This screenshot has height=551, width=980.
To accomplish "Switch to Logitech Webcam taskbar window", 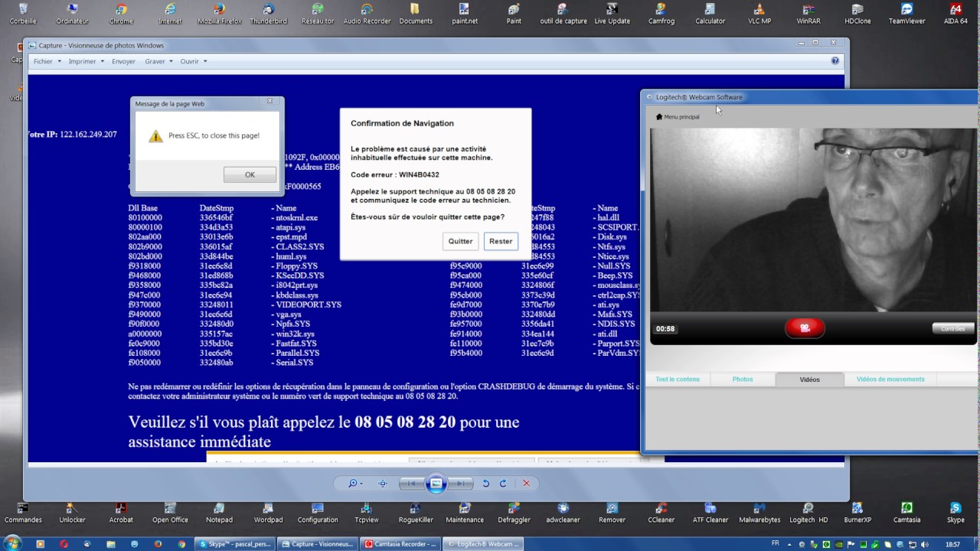I will (482, 544).
